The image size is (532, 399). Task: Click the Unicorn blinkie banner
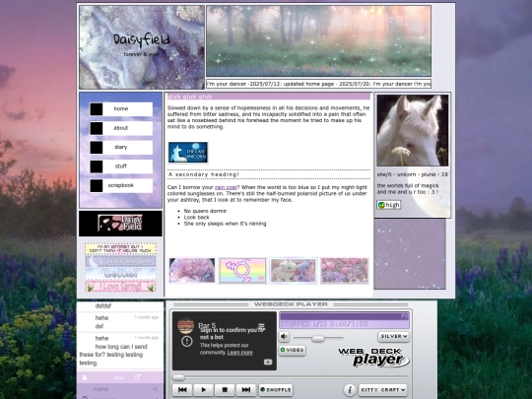(120, 274)
